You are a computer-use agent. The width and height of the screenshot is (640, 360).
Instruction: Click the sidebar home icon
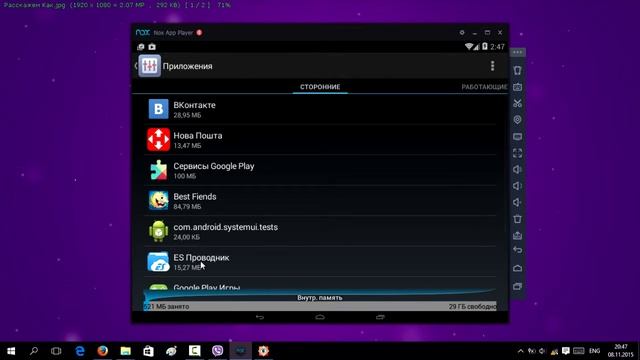tap(518, 268)
